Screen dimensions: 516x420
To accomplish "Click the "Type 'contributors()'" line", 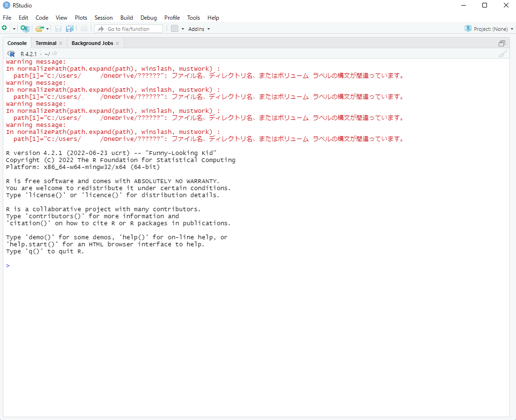I will point(92,216).
